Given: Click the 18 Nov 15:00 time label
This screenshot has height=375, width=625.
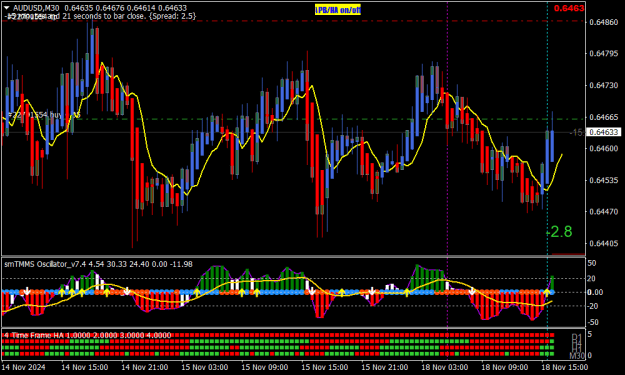Looking at the screenshot, I should [x=564, y=367].
